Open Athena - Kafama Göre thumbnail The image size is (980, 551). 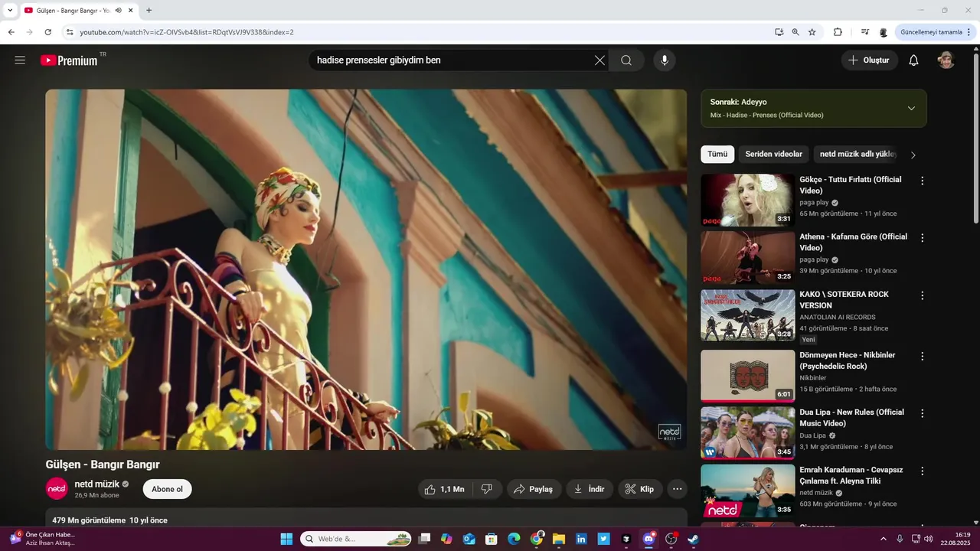click(x=747, y=257)
